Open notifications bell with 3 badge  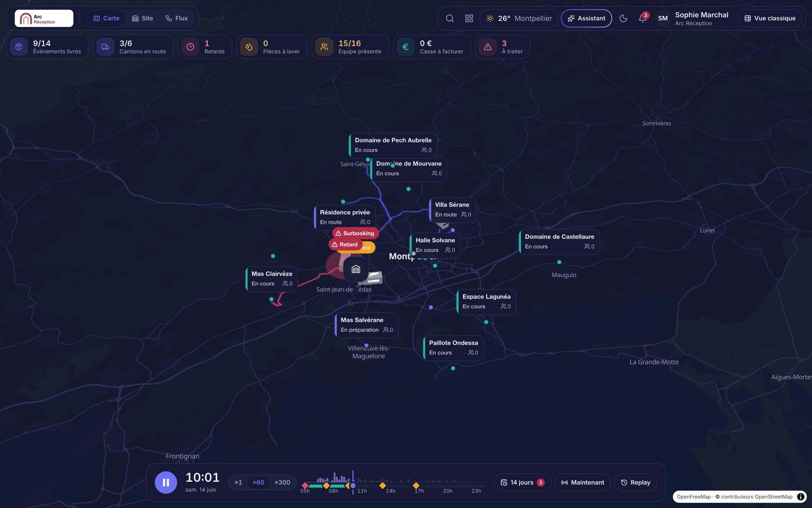click(643, 18)
